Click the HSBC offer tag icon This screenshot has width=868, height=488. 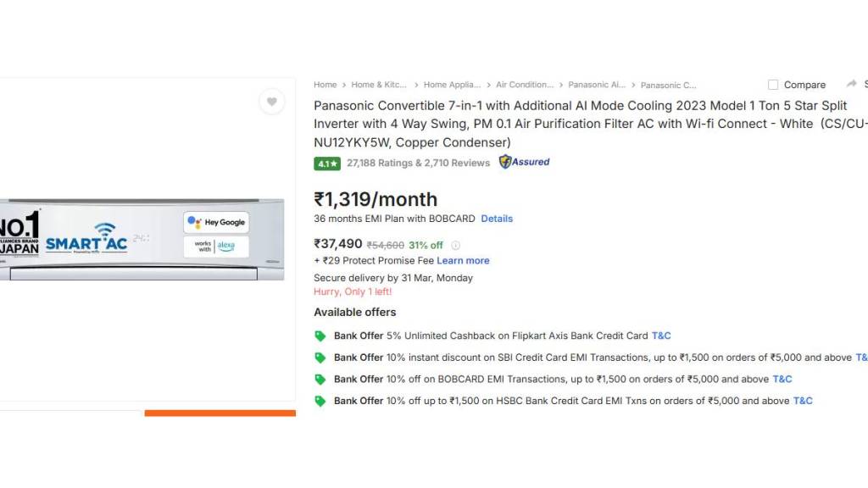tap(320, 401)
